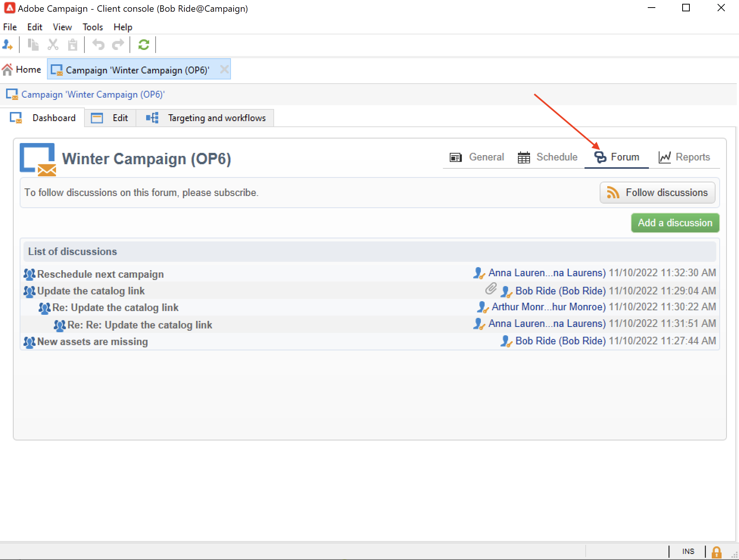Click the copy icon in toolbar
The height and width of the screenshot is (560, 739).
(x=33, y=45)
